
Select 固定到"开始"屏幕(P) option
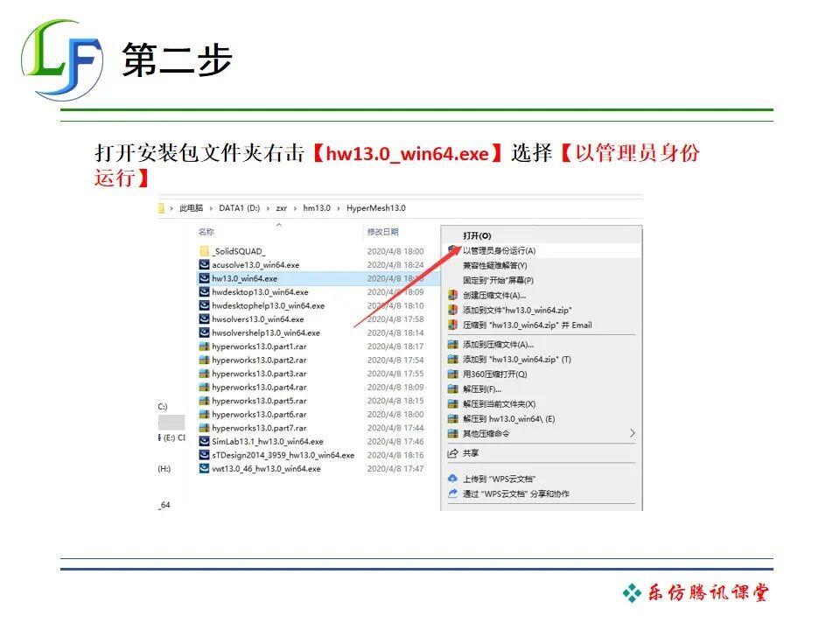click(x=498, y=280)
